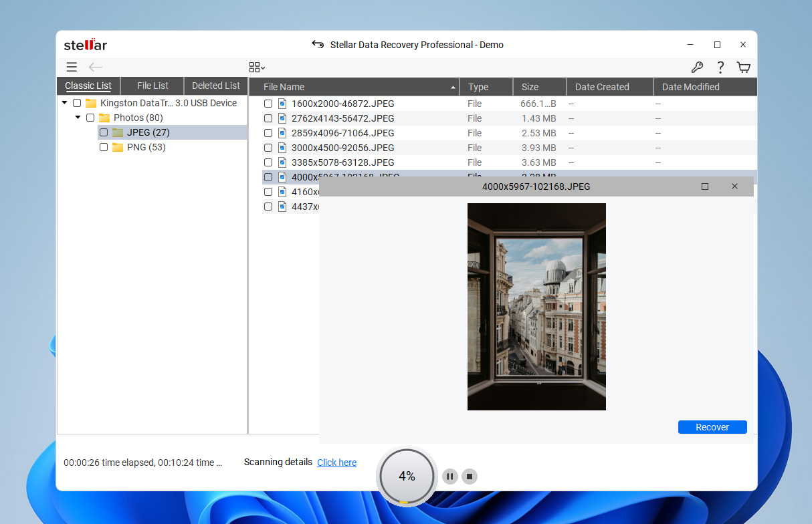This screenshot has height=524, width=812.
Task: Click the grid view switcher icon
Action: [253, 67]
